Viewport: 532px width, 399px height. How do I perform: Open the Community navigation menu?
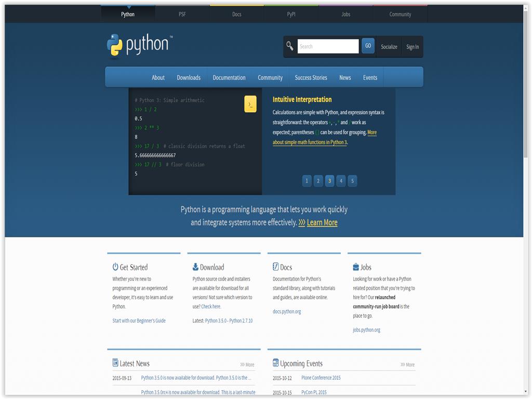(x=270, y=78)
